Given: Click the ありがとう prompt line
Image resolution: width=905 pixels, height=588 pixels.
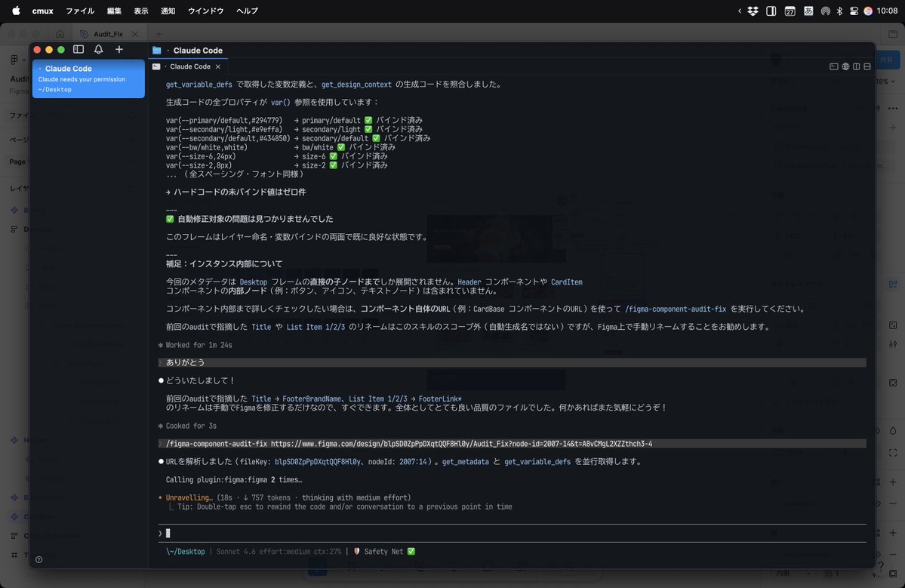Looking at the screenshot, I should click(513, 362).
